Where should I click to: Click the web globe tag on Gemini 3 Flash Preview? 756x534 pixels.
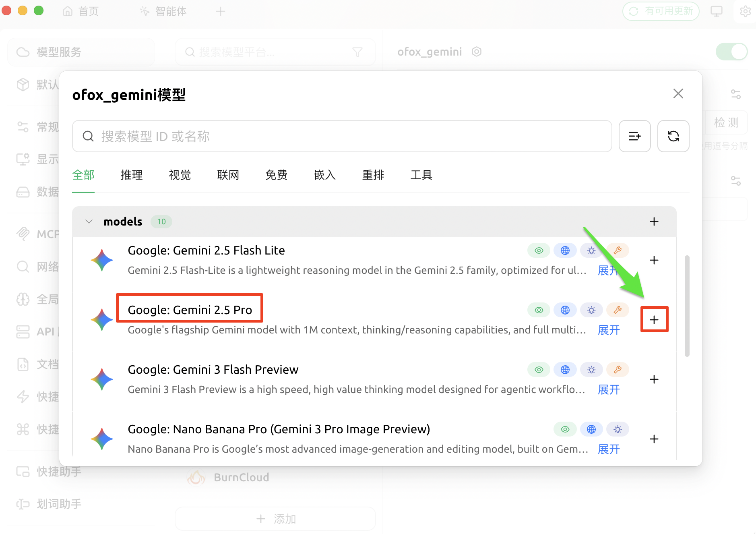(x=565, y=370)
